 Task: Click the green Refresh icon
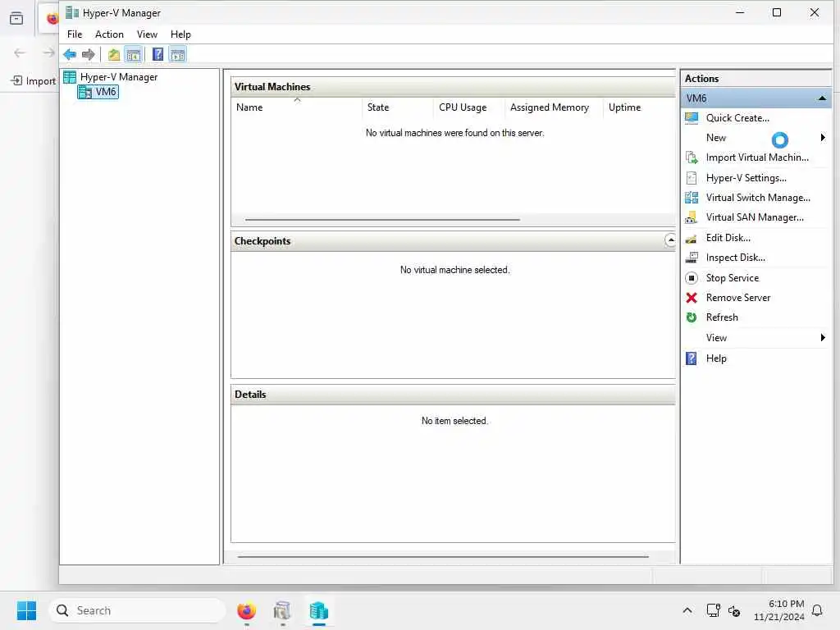point(692,317)
